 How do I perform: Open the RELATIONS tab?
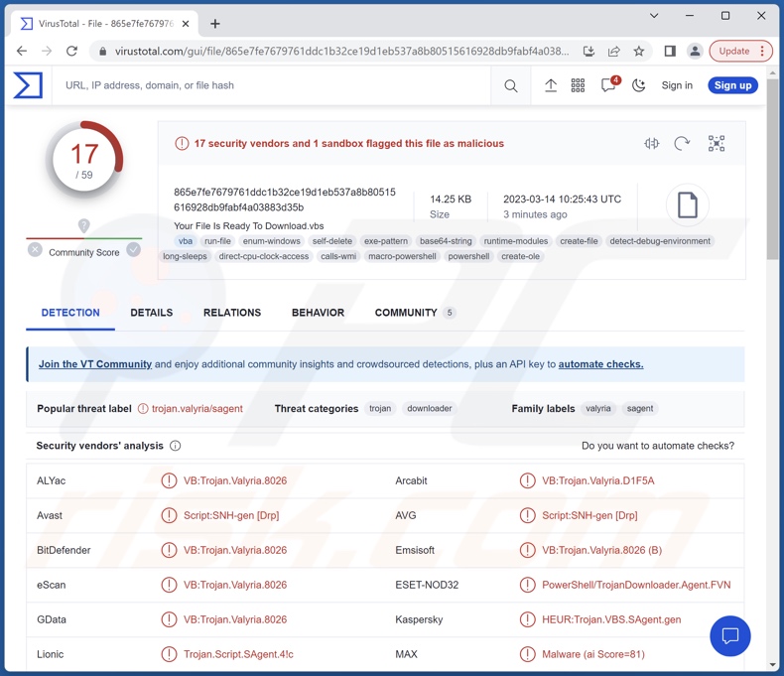point(232,313)
